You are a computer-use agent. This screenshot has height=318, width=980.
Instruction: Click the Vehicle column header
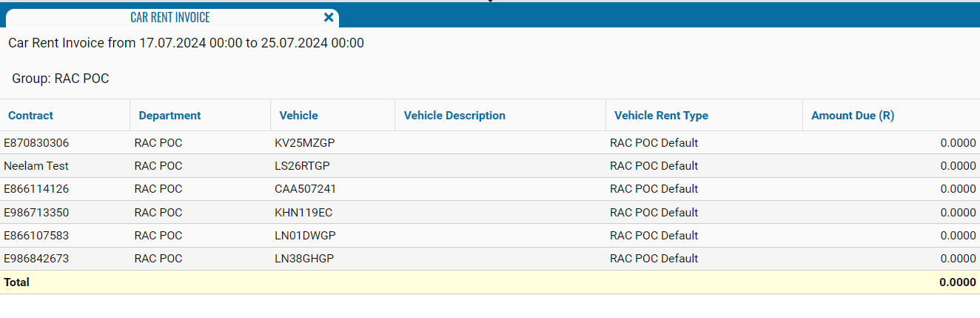pyautogui.click(x=298, y=115)
